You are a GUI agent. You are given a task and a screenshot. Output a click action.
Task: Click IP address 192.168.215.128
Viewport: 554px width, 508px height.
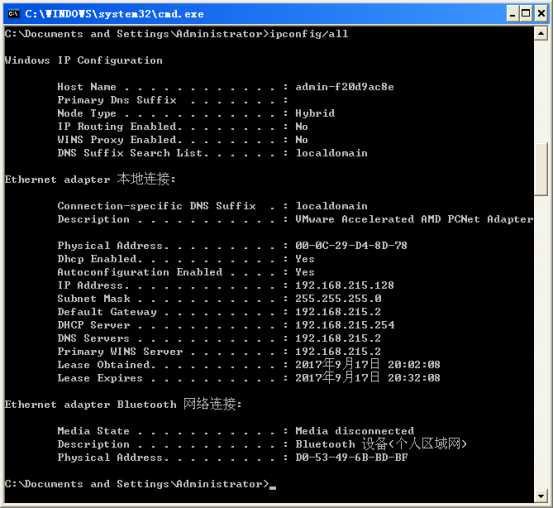[345, 285]
